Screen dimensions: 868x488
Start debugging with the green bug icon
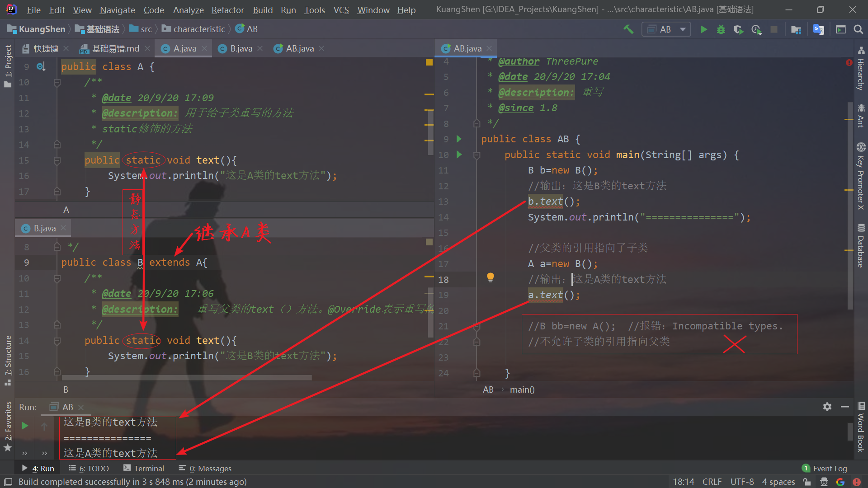[x=721, y=29]
